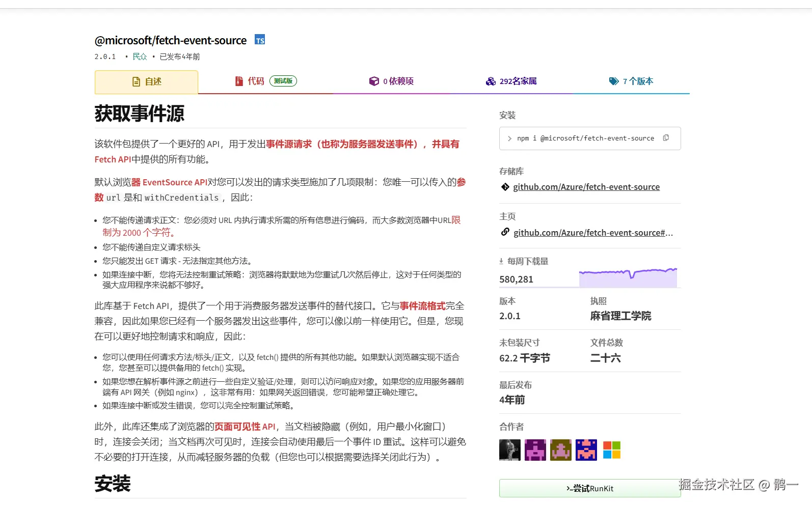The image size is (812, 505).
Task: Open the EventSource API link
Action: (x=169, y=182)
